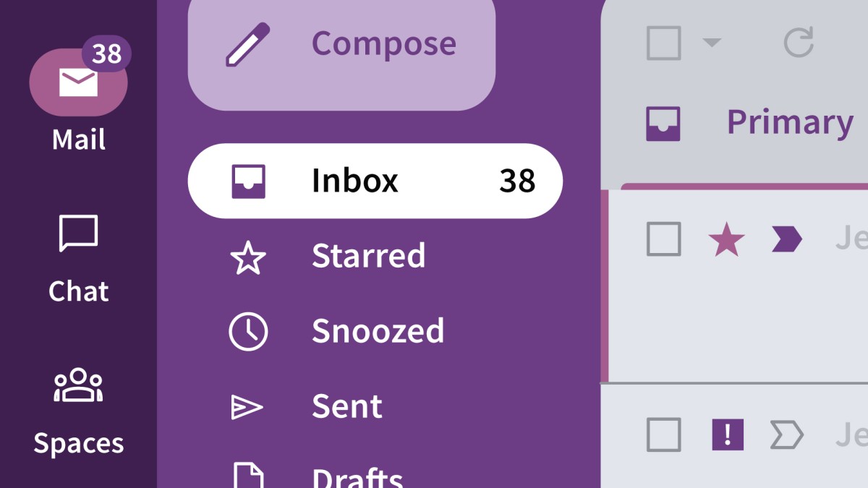Viewport: 868px width, 488px height.
Task: Tick the select-all checkbox in the toolbar
Action: pyautogui.click(x=663, y=43)
